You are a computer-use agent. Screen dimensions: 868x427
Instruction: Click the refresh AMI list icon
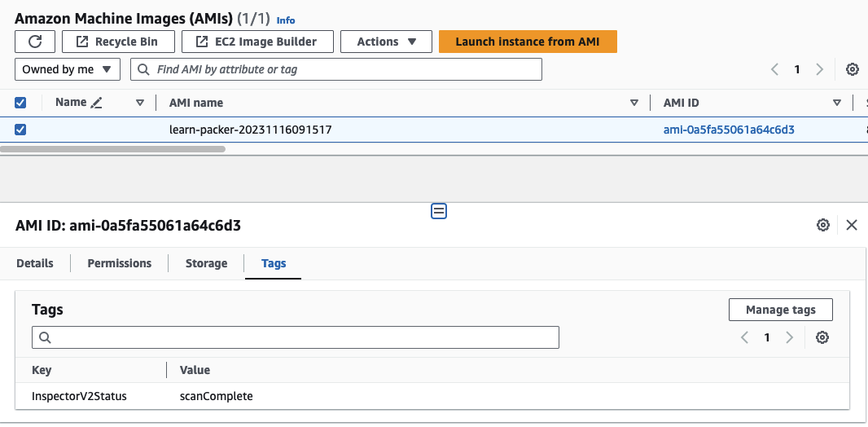(35, 42)
